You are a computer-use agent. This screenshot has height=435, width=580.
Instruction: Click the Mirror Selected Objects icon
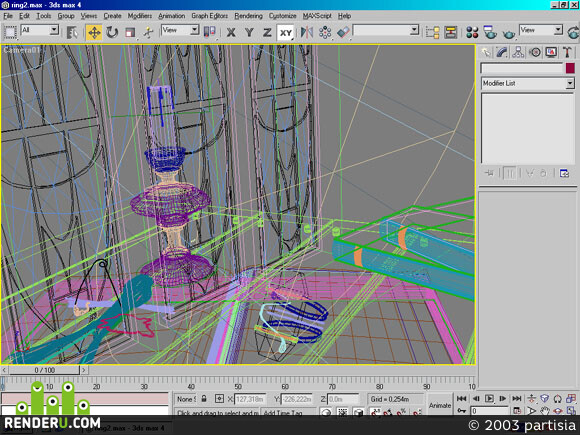[307, 33]
